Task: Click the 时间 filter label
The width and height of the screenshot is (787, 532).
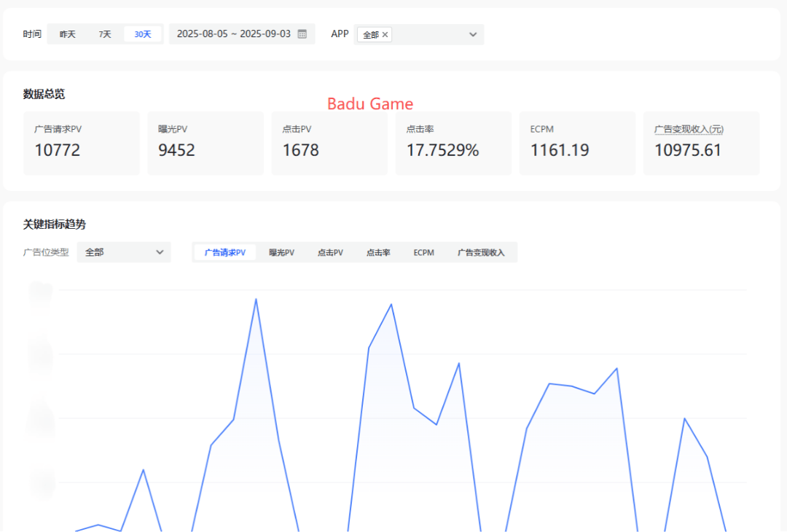Action: [32, 34]
